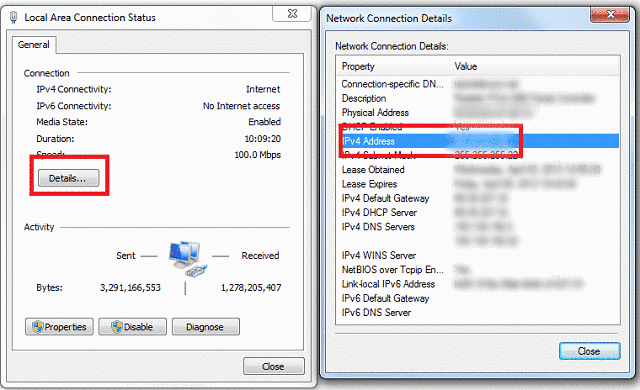Select the IPv6 DNS Server row
This screenshot has height=390, width=640.
478,312
